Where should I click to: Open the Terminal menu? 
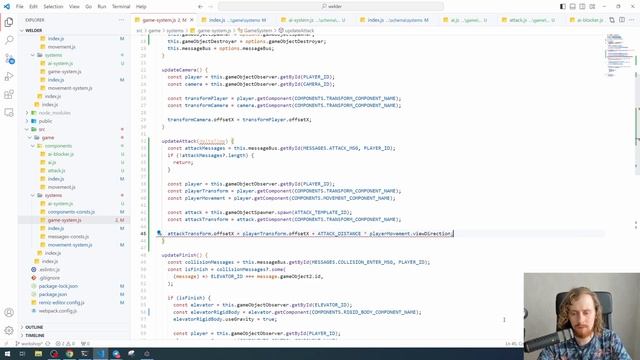121,7
